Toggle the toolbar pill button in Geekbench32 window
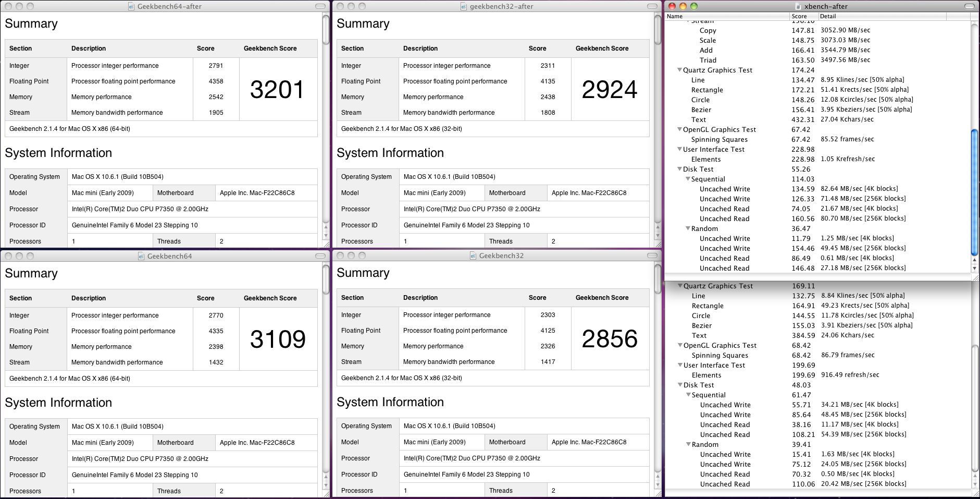 coord(652,255)
